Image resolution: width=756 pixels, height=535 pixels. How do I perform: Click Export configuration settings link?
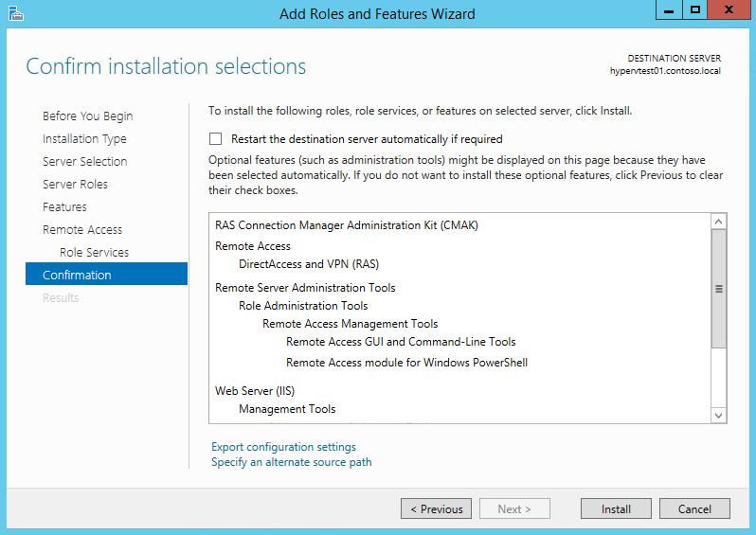tap(283, 447)
